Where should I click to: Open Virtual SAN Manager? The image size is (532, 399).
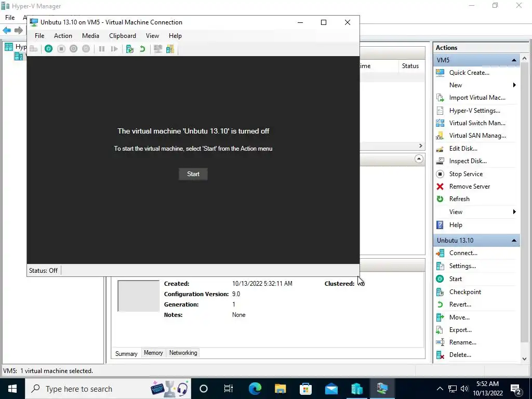pyautogui.click(x=477, y=136)
